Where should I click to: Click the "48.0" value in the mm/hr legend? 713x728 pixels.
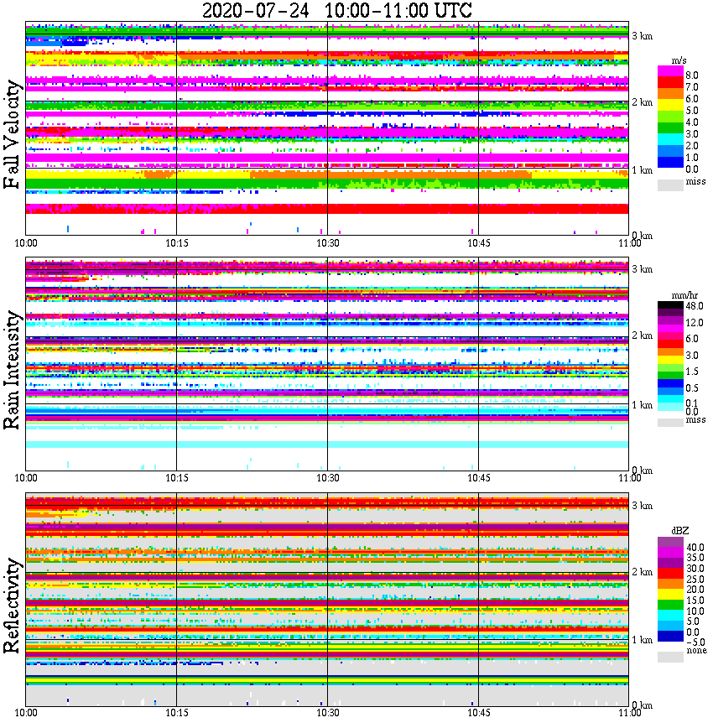click(x=695, y=306)
